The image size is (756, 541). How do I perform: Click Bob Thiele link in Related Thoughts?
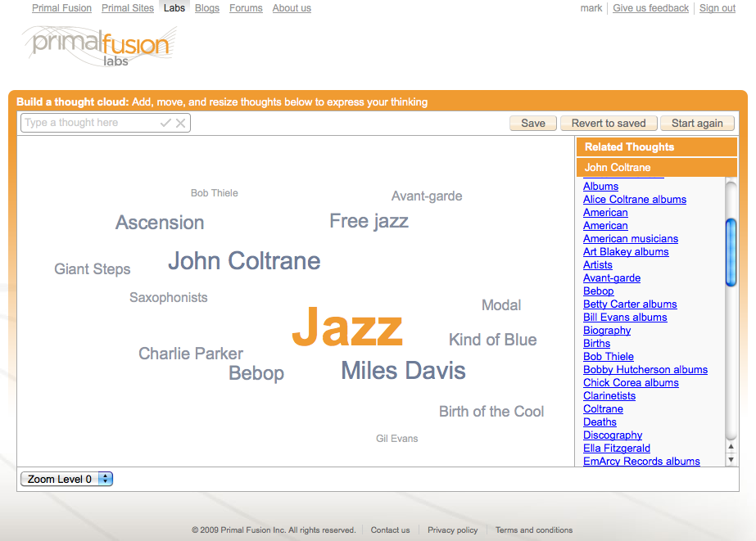[x=609, y=357]
